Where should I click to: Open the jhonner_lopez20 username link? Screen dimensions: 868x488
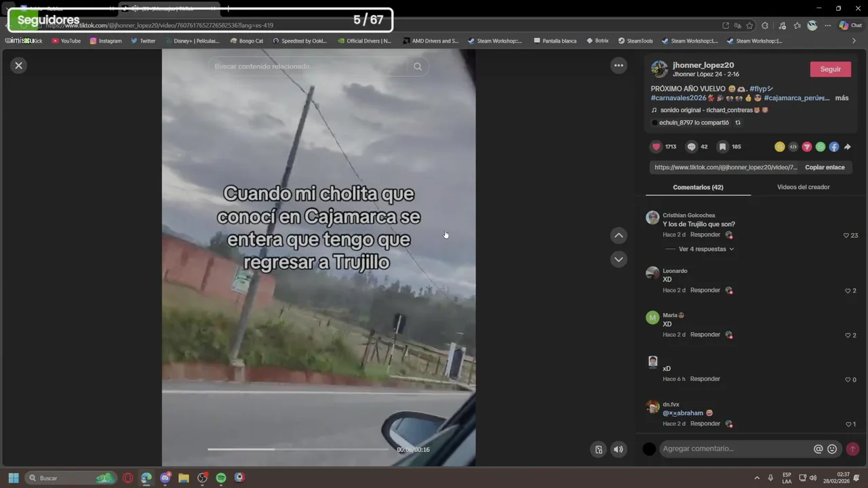[703, 65]
